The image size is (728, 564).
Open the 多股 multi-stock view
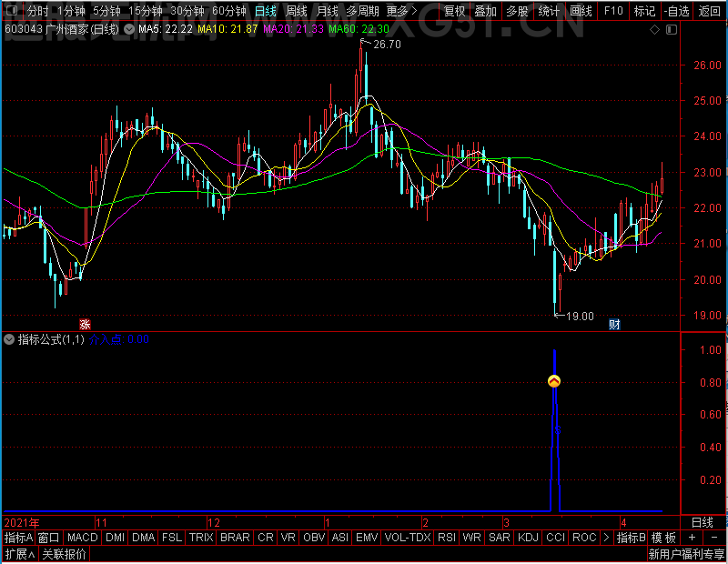[517, 11]
